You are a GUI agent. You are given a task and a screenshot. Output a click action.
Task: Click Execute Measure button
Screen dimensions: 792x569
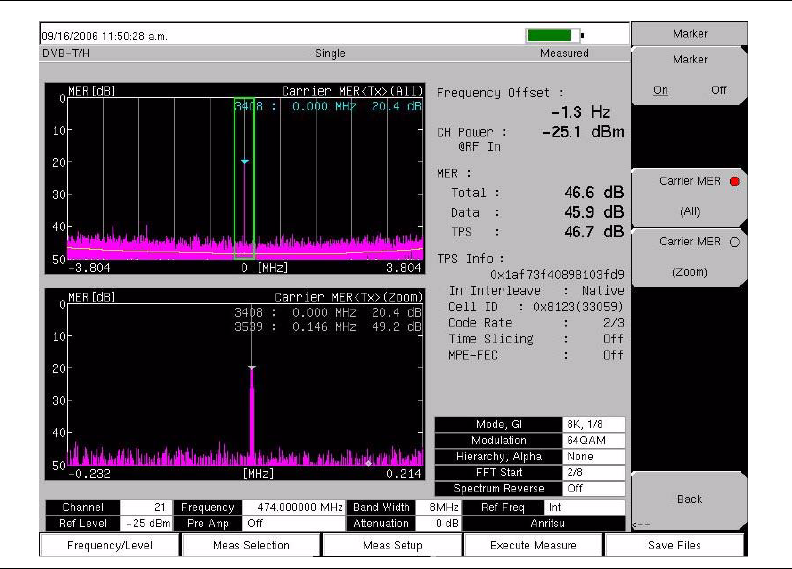[533, 545]
